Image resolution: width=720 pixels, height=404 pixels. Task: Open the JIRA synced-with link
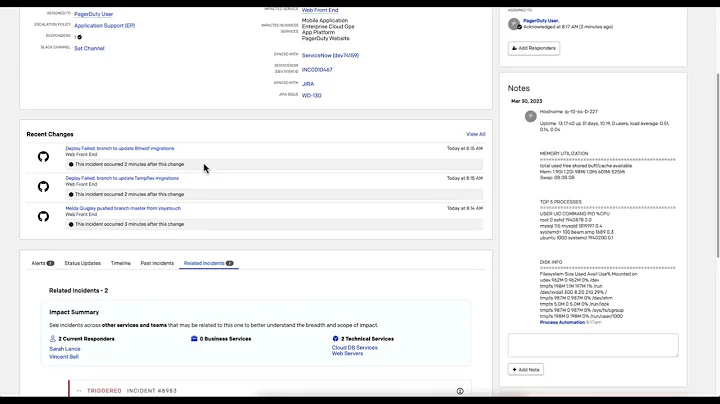pos(308,84)
